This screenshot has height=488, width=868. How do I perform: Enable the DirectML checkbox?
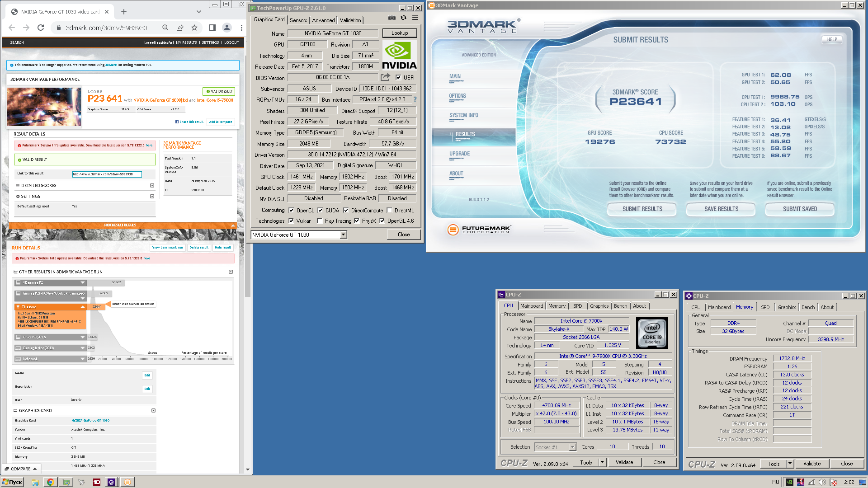(x=389, y=210)
